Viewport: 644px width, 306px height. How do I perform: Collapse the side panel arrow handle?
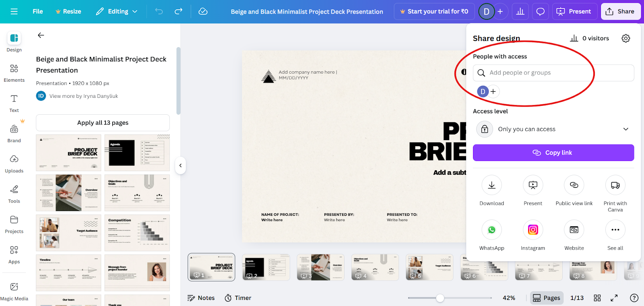tap(180, 165)
